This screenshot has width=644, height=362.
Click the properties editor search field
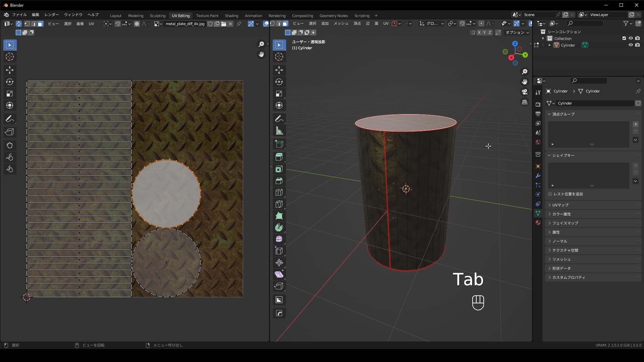tap(589, 80)
